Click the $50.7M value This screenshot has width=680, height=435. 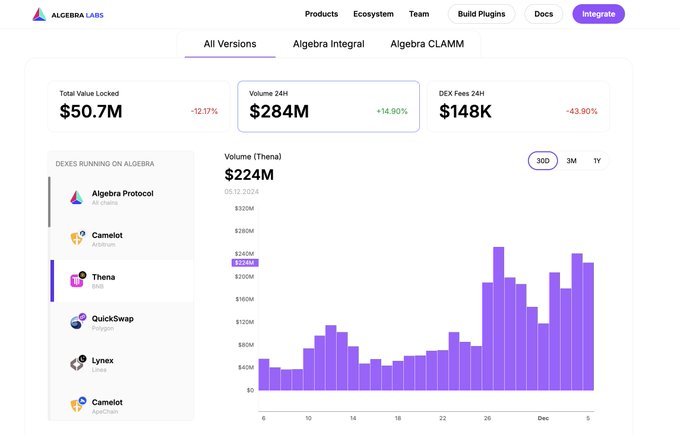tap(91, 111)
